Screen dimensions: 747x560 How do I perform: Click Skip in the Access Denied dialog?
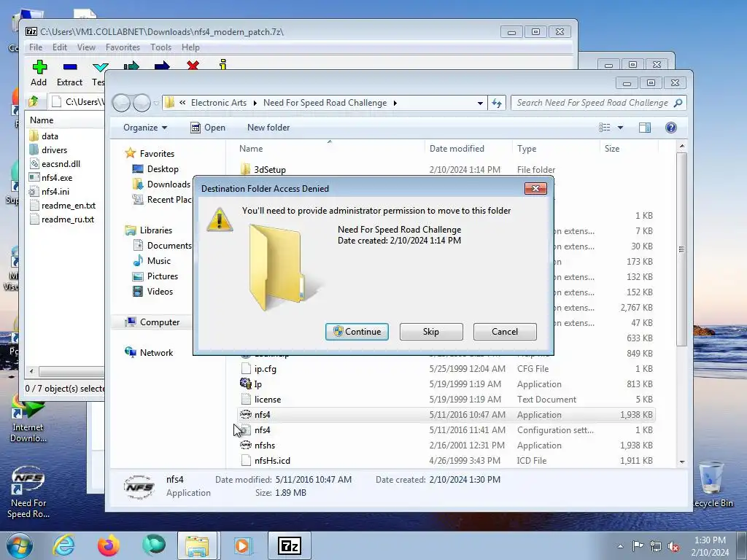[x=431, y=332]
